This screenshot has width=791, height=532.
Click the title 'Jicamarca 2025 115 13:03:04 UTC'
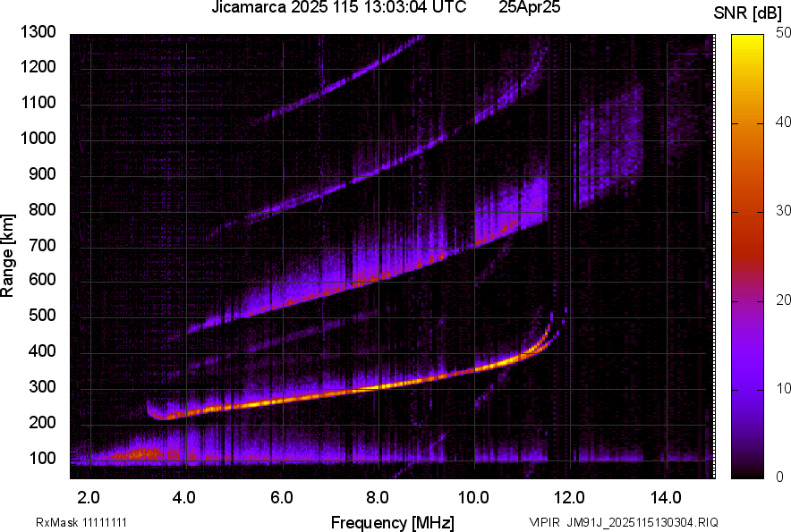pyautogui.click(x=338, y=7)
